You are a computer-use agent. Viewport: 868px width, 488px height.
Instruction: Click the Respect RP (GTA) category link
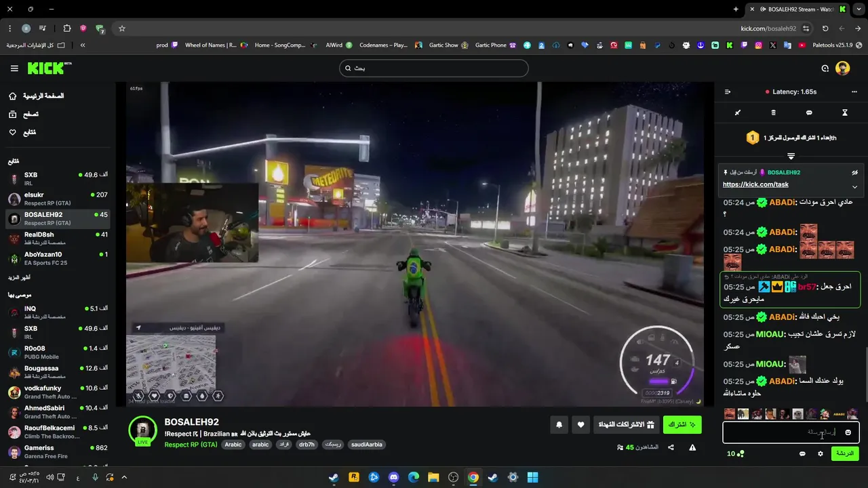[191, 445]
